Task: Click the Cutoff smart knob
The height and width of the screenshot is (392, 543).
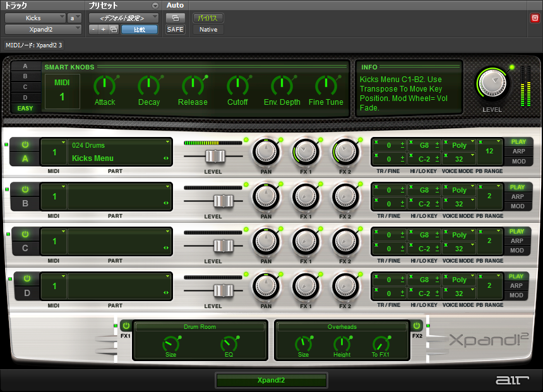Action: 237,86
